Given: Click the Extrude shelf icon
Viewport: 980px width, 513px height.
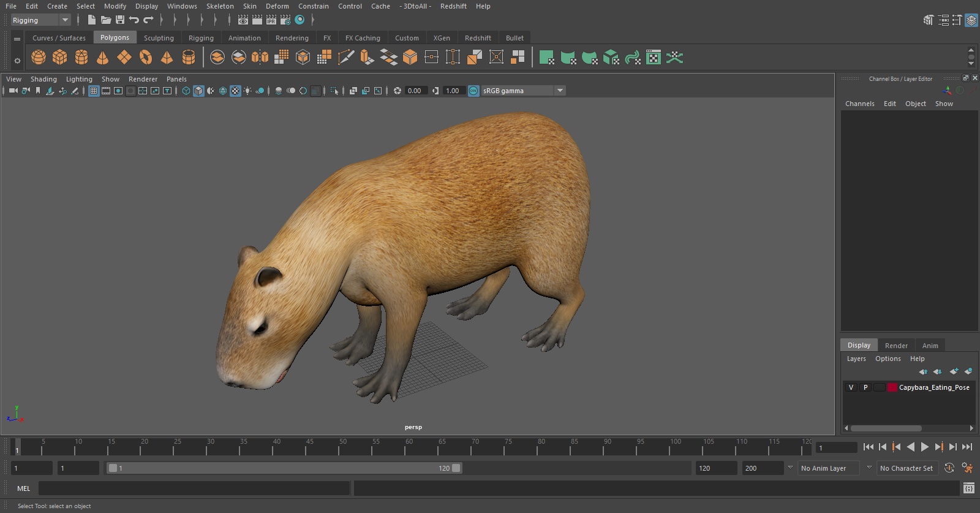Looking at the screenshot, I should pos(367,58).
